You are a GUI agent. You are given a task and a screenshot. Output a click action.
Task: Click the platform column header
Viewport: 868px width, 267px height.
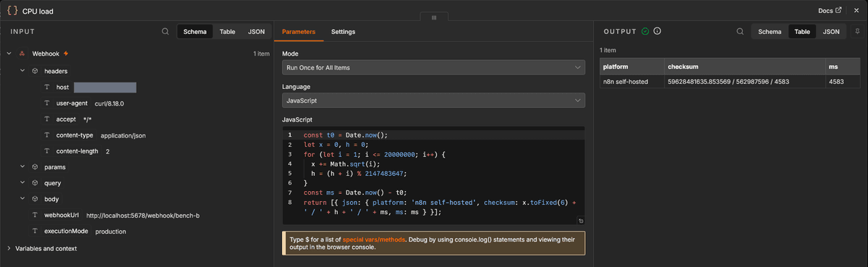tap(631, 67)
